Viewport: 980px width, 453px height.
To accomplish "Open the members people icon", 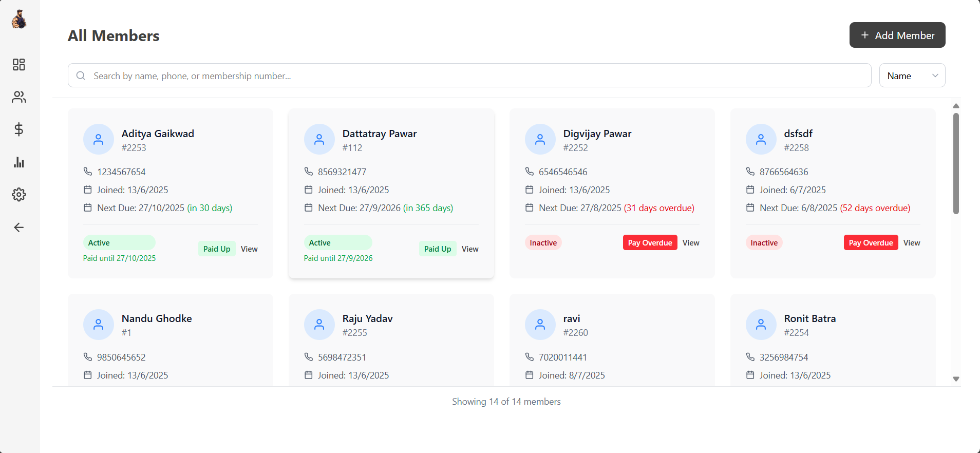I will pos(19,97).
